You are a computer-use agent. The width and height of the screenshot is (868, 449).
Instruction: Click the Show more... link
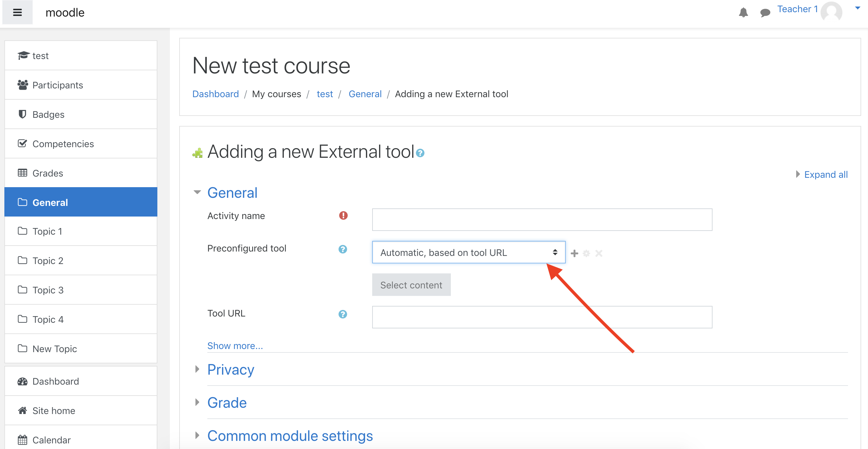(235, 346)
